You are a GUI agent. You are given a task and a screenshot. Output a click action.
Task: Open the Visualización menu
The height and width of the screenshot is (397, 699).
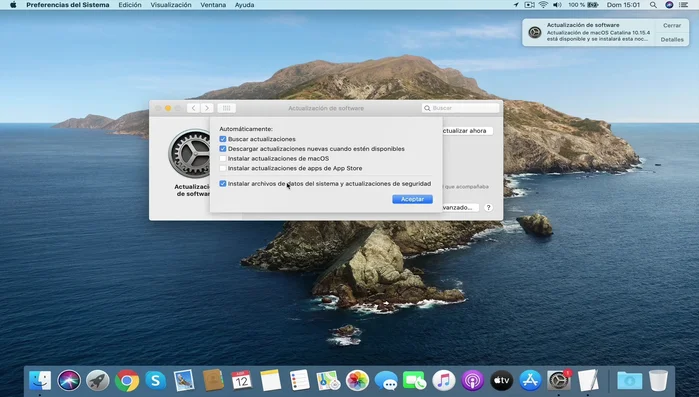pyautogui.click(x=171, y=5)
